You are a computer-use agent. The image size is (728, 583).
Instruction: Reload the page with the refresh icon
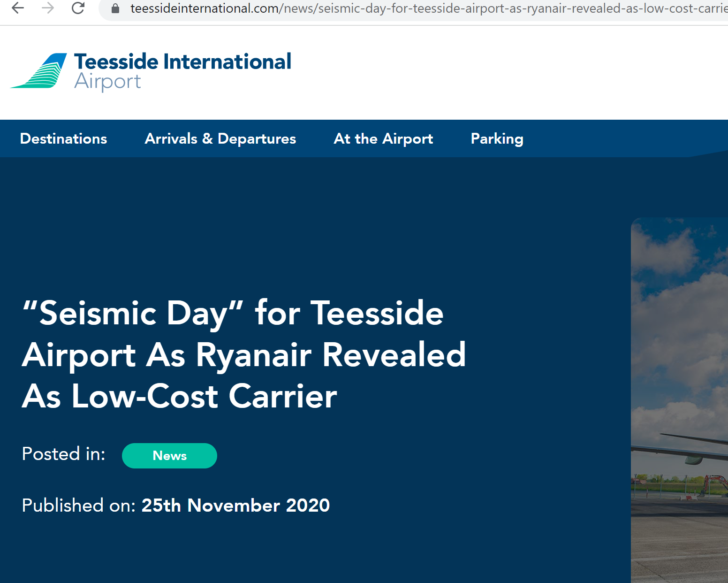(78, 8)
